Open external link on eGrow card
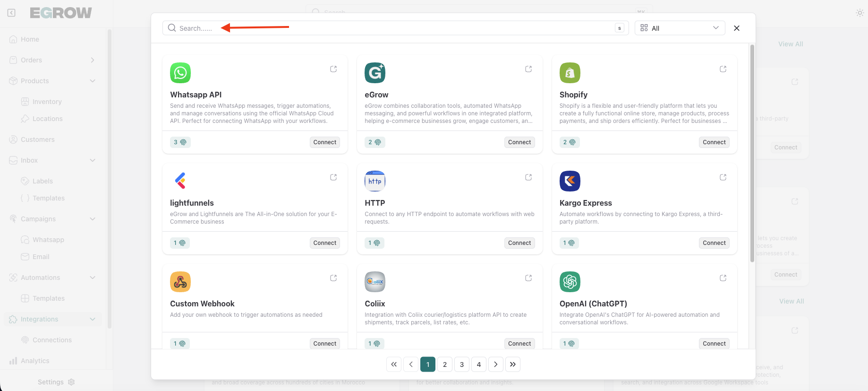 pyautogui.click(x=528, y=69)
